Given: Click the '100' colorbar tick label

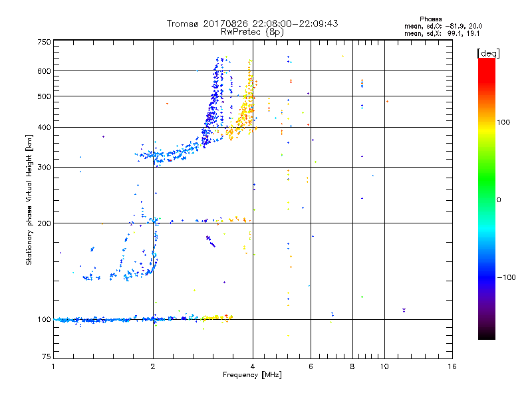Looking at the screenshot, I should pos(503,122).
